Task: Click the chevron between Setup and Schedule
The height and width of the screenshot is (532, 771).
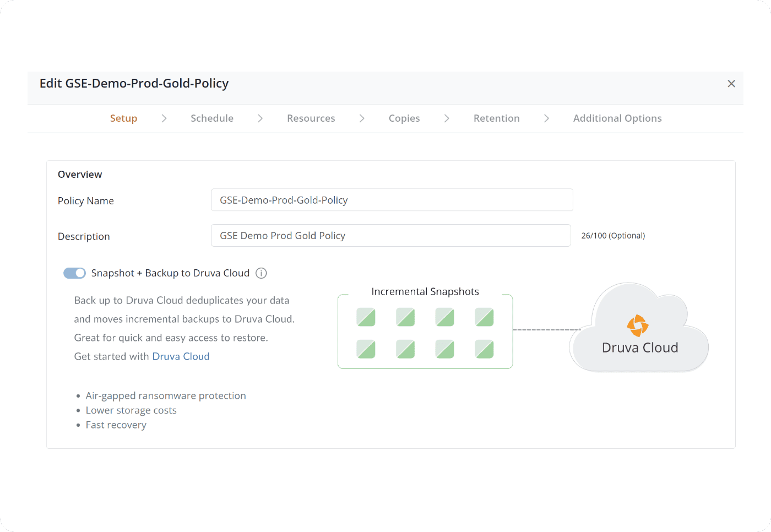Action: tap(164, 118)
